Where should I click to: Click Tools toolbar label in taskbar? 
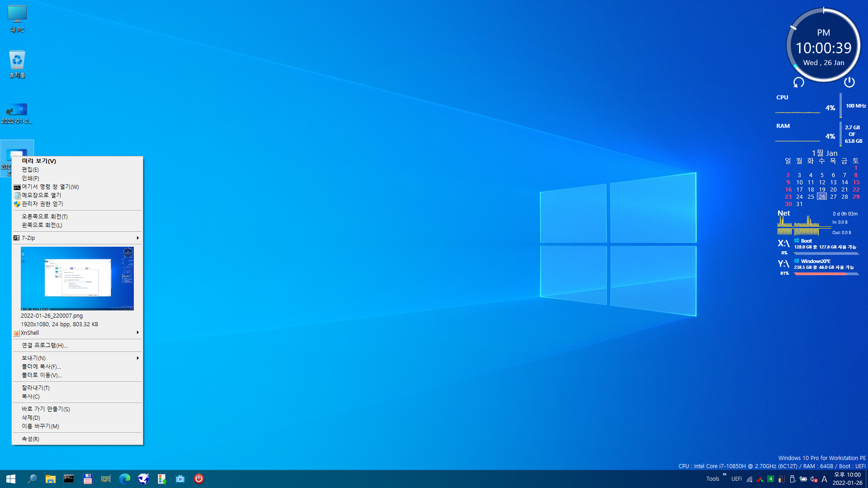click(x=712, y=479)
